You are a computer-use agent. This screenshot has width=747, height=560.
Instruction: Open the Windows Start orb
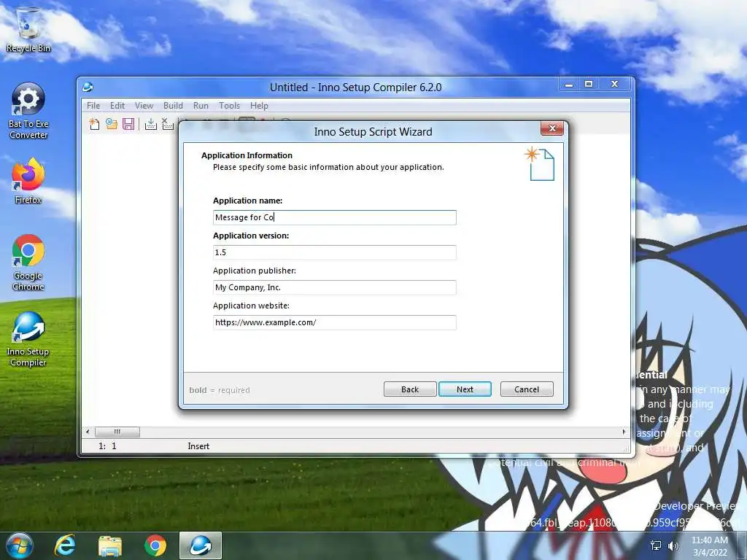click(19, 545)
